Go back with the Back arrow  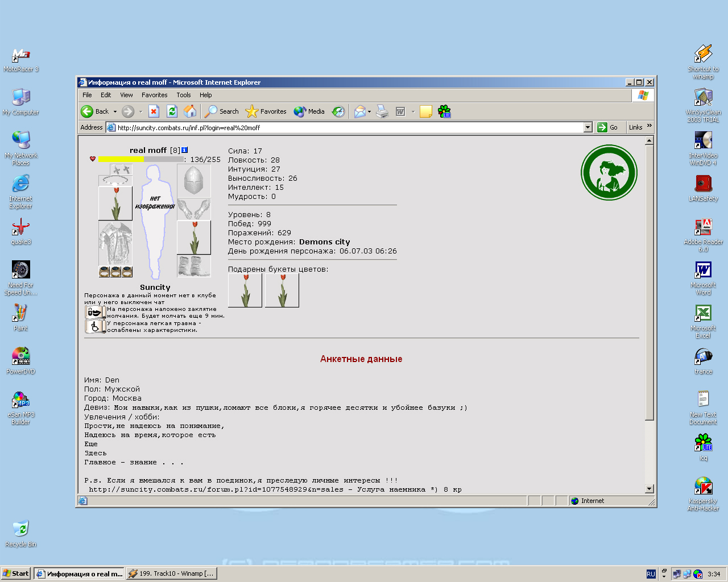click(95, 111)
